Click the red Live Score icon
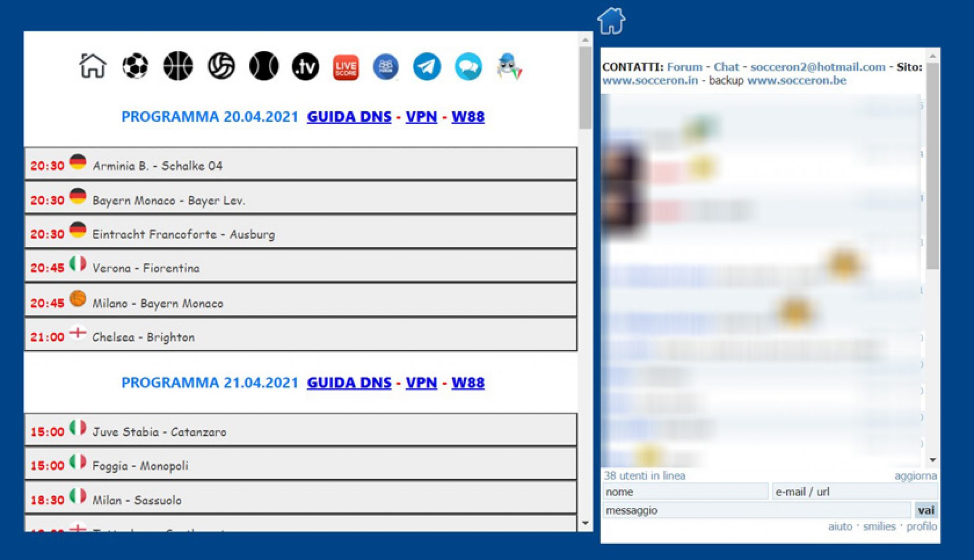 [x=346, y=68]
